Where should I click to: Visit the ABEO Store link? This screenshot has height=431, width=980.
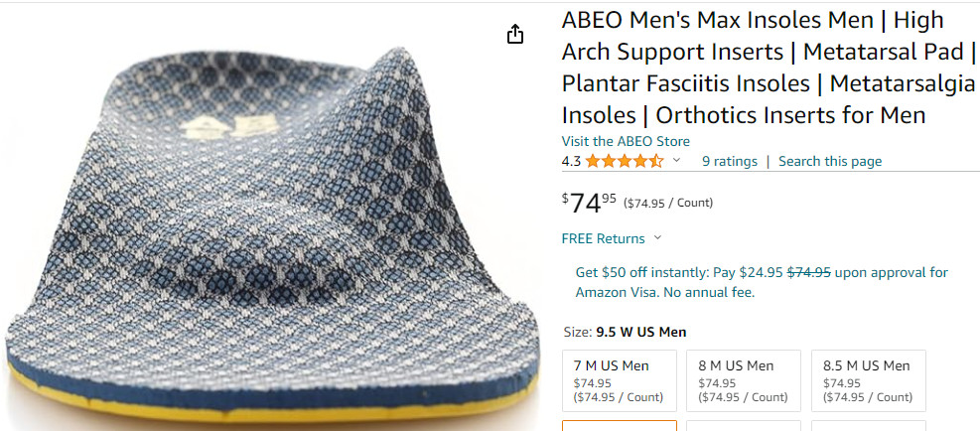coord(626,141)
